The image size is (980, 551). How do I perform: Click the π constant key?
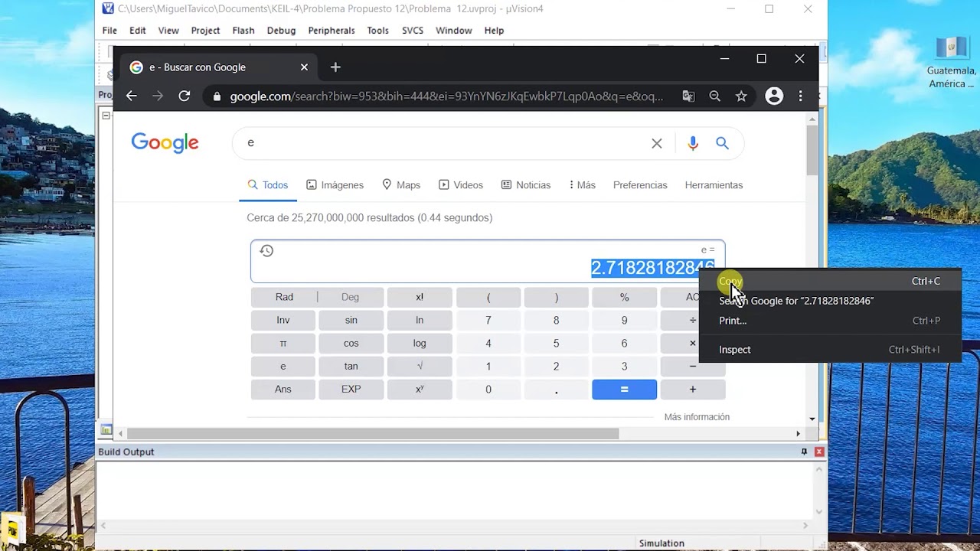283,343
